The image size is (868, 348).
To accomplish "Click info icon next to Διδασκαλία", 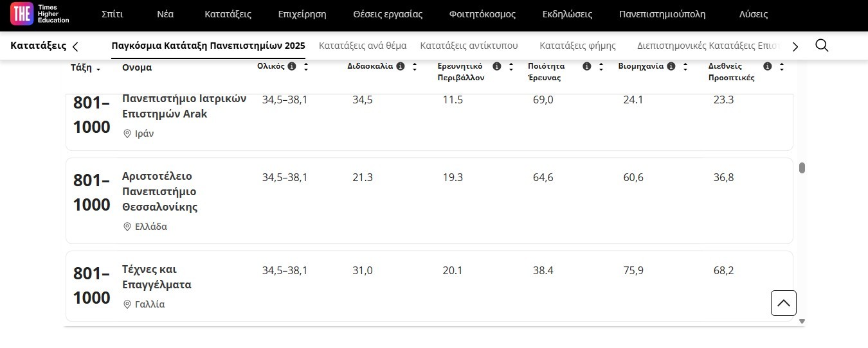I will click(x=401, y=66).
